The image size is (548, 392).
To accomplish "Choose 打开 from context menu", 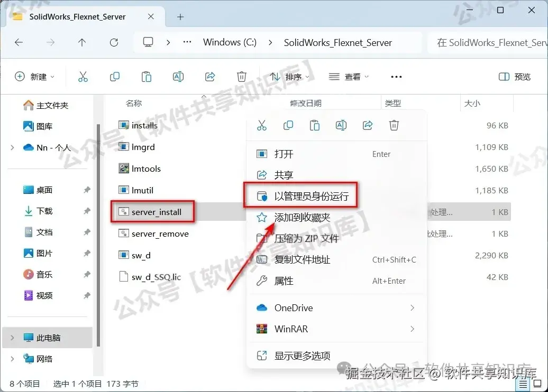I will tap(336, 154).
